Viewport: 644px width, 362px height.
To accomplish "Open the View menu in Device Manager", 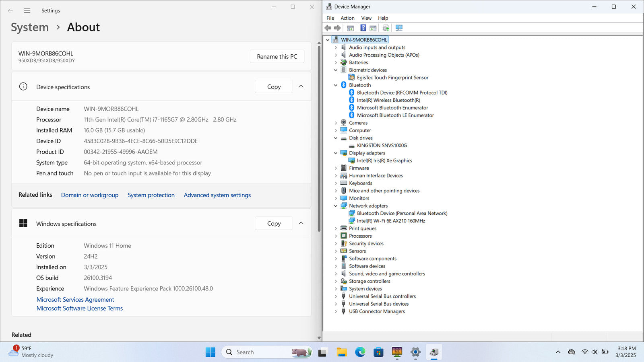I will point(366,18).
